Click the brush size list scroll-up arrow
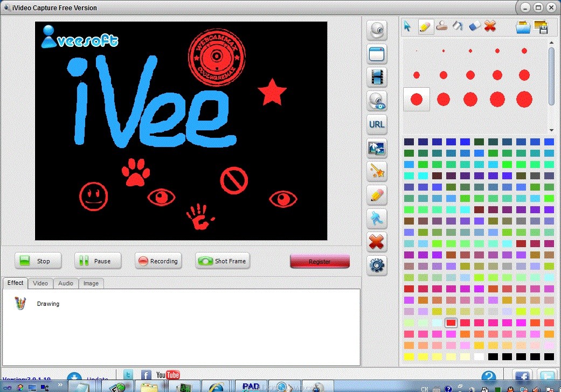The width and height of the screenshot is (561, 392). [551, 43]
